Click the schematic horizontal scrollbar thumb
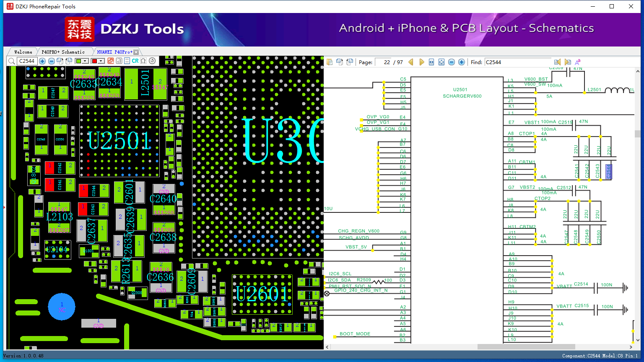This screenshot has height=362, width=644. [526, 347]
